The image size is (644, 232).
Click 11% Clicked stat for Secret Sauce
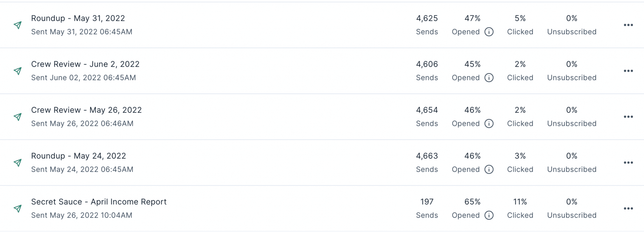520,208
